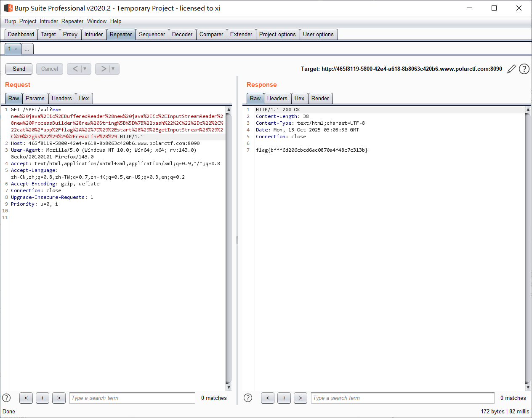Open forward history dropdown arrow
This screenshot has width=532, height=418.
[x=113, y=69]
